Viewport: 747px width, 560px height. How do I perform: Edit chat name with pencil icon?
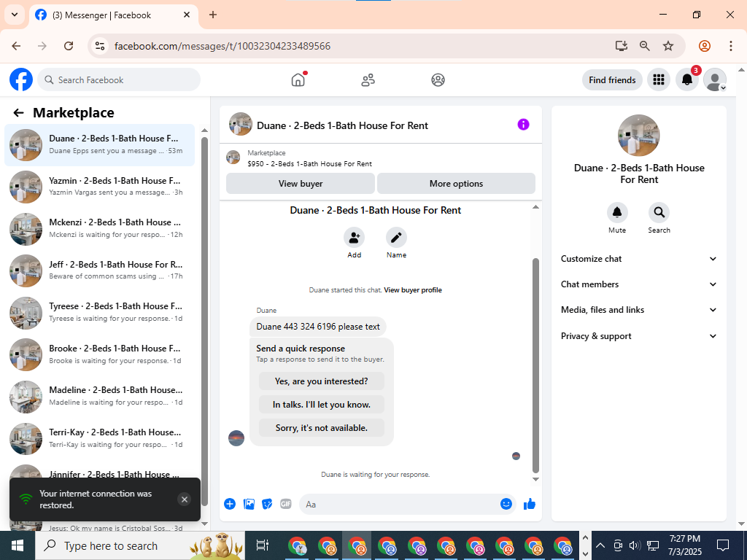[x=396, y=237]
